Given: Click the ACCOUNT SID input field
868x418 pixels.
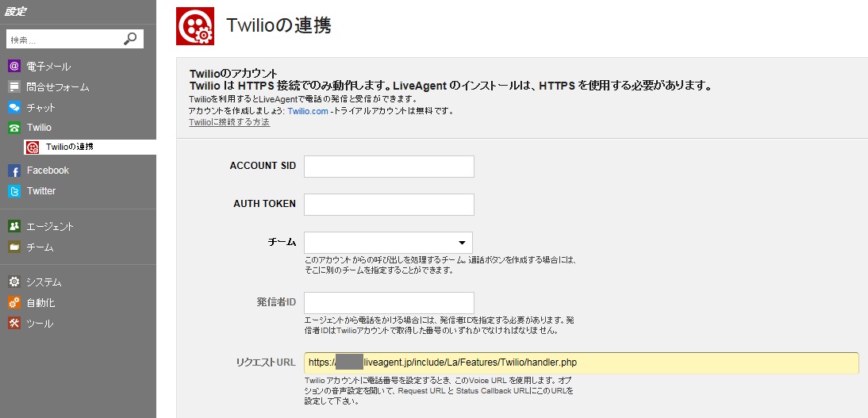Looking at the screenshot, I should coord(389,167).
